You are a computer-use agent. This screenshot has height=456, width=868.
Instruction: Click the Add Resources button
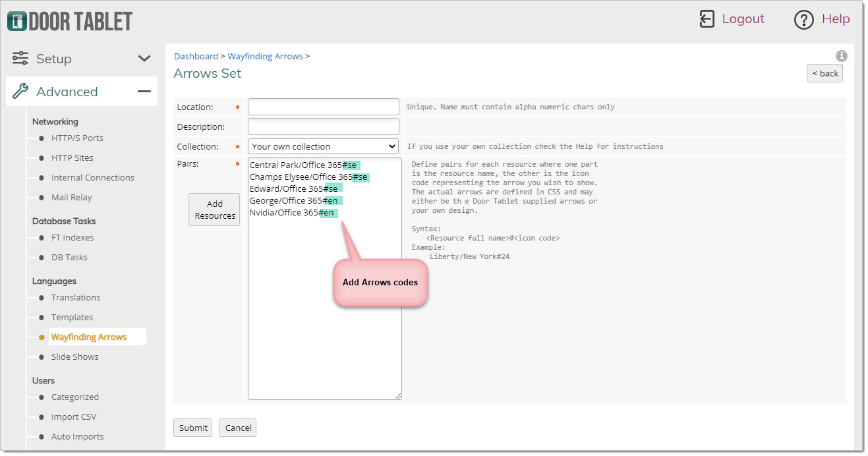[215, 210]
